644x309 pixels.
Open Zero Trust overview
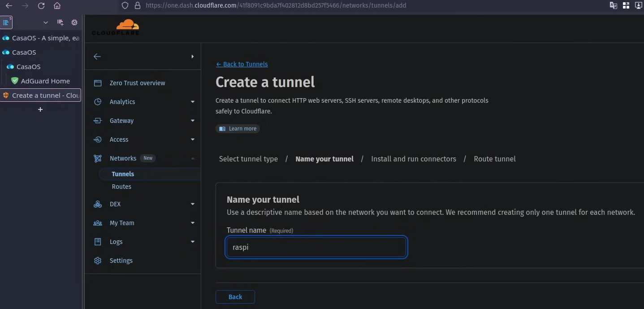tap(137, 83)
